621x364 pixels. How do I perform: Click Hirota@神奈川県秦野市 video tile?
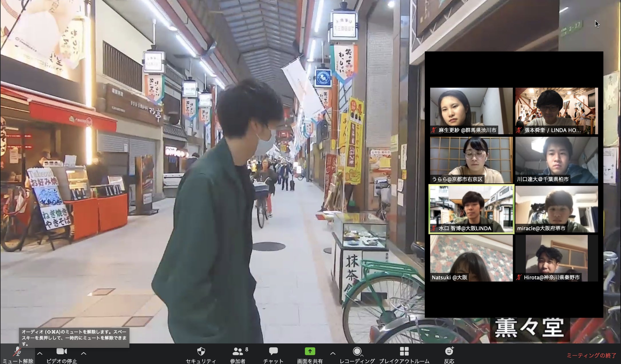point(556,258)
